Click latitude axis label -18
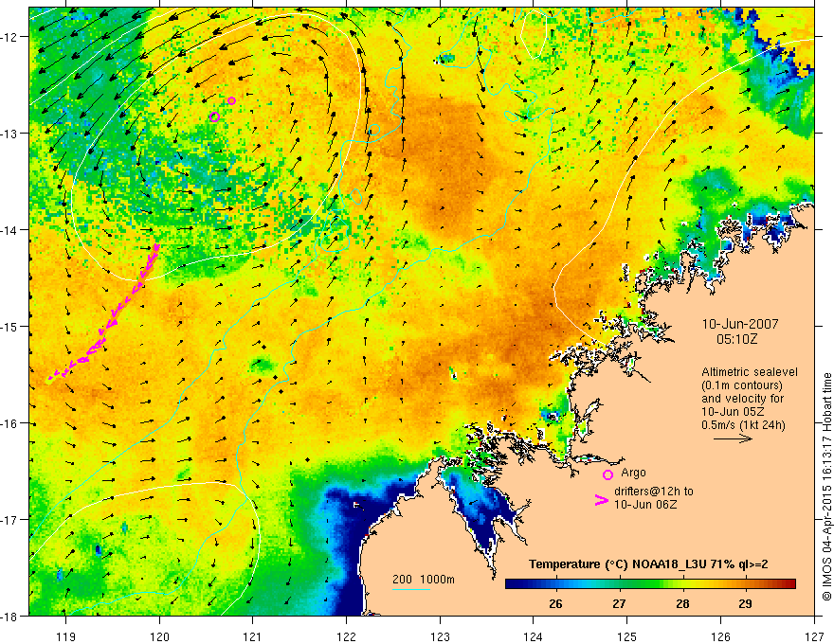834x644 pixels. tap(9, 616)
